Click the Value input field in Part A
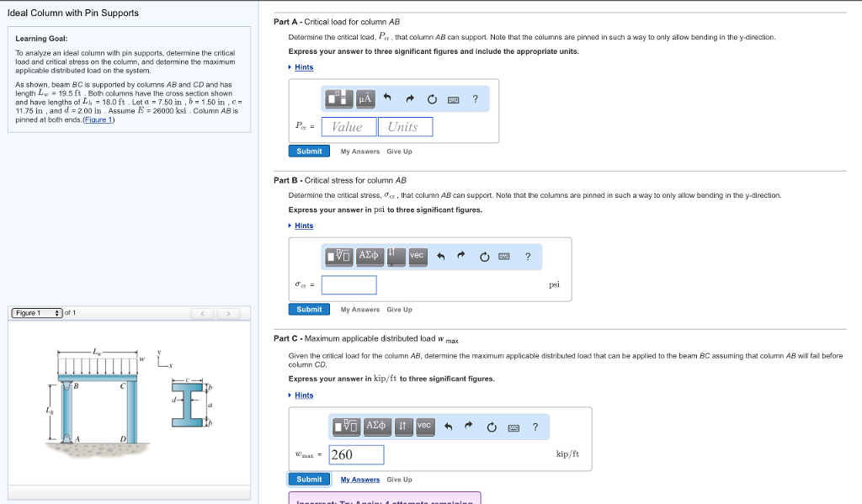The height and width of the screenshot is (504, 862). [348, 125]
